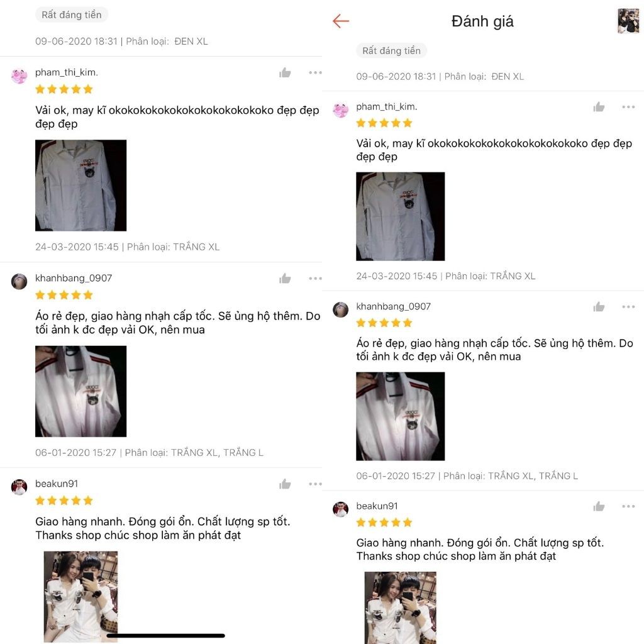The width and height of the screenshot is (644, 644).
Task: Open more options for khanhbang_0907 right review
Action: coord(628,307)
